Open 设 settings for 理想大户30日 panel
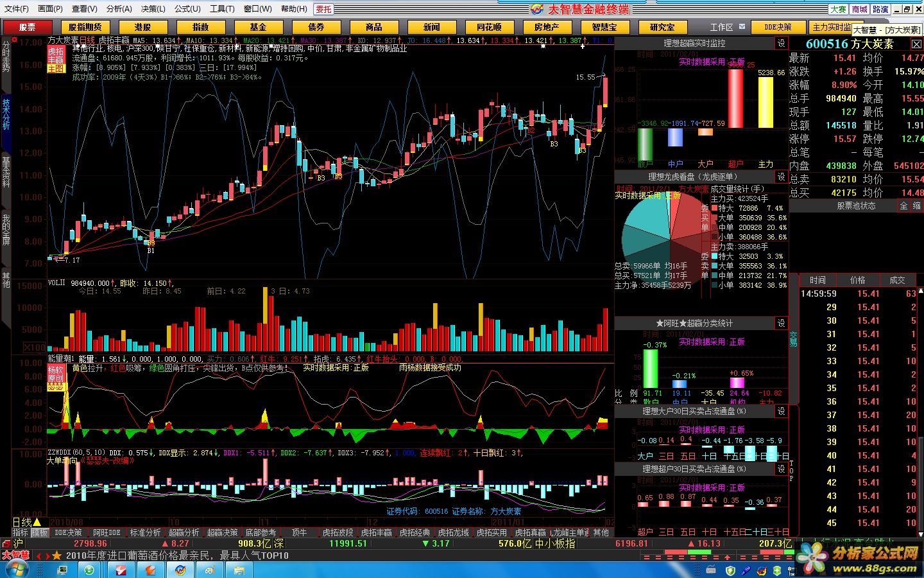Screen dimensions: 924x578 coord(782,411)
